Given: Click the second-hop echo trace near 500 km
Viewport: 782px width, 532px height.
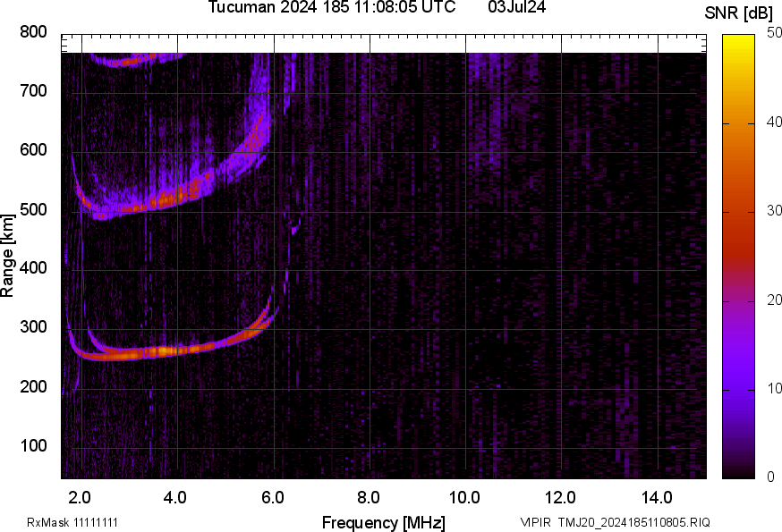Looking at the screenshot, I should (x=170, y=199).
